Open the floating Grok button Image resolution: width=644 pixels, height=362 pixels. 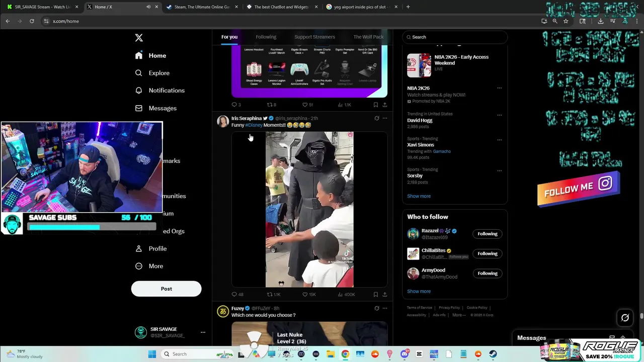coord(625,318)
